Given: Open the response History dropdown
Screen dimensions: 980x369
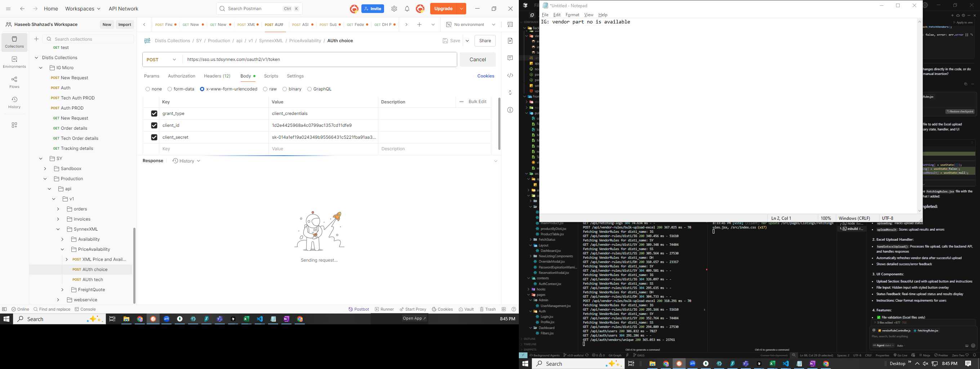Looking at the screenshot, I should click(x=186, y=161).
